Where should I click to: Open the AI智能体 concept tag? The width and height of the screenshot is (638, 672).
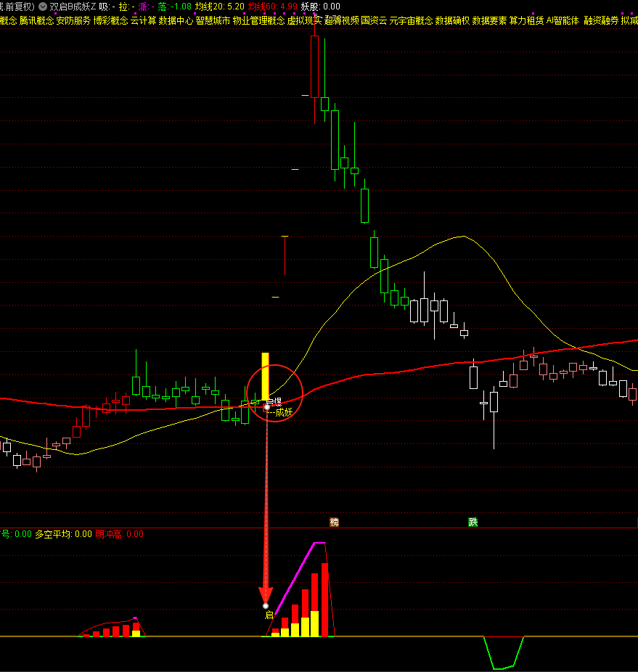click(563, 20)
